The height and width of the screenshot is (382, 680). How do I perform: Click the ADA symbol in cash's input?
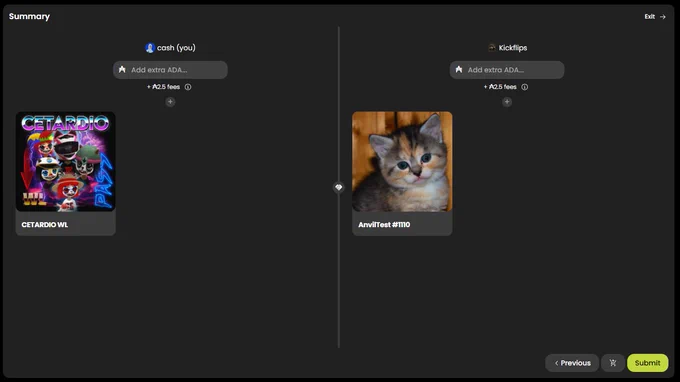click(122, 69)
